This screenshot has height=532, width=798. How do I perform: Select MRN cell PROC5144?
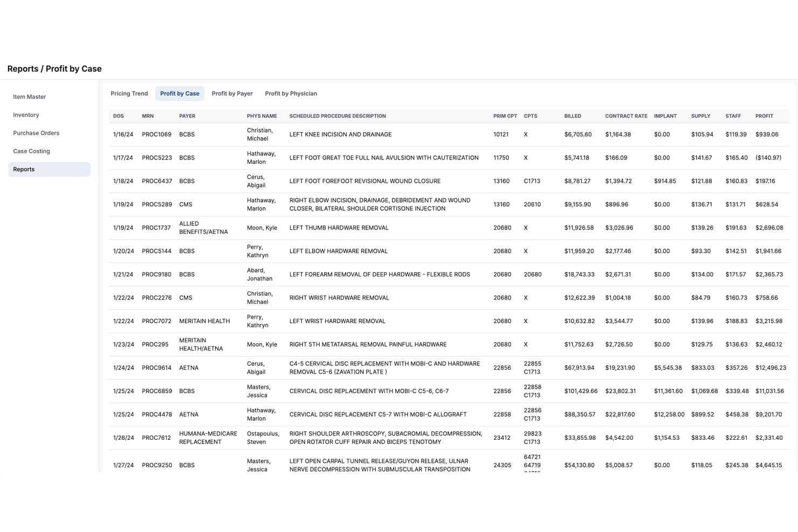(156, 251)
